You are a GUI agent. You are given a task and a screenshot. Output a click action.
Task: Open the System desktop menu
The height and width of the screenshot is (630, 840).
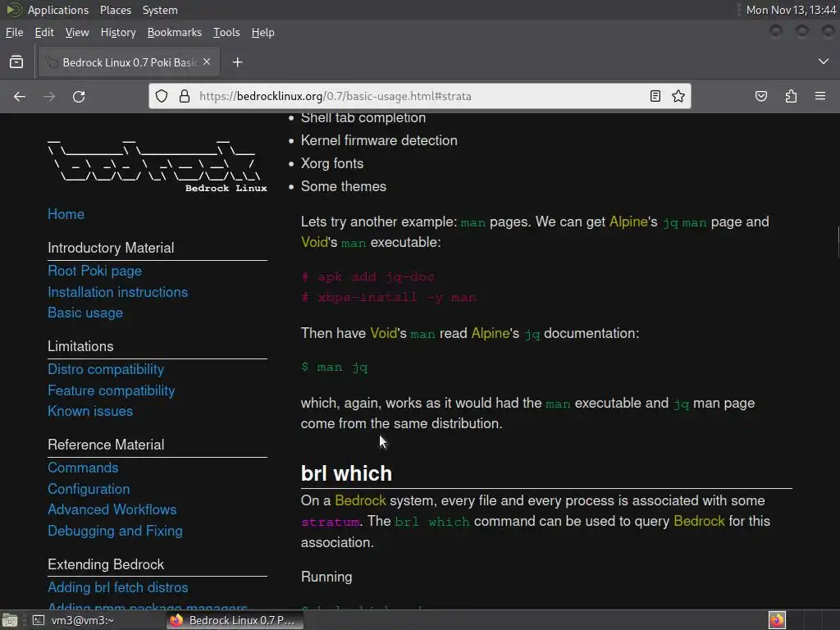[160, 10]
